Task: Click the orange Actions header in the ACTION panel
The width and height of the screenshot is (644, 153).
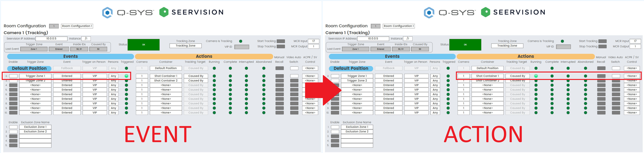Action: click(x=525, y=56)
